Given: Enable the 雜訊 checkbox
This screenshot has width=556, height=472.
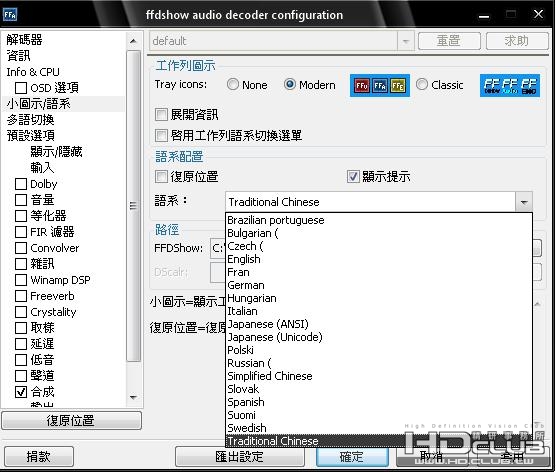Looking at the screenshot, I should pos(21,264).
